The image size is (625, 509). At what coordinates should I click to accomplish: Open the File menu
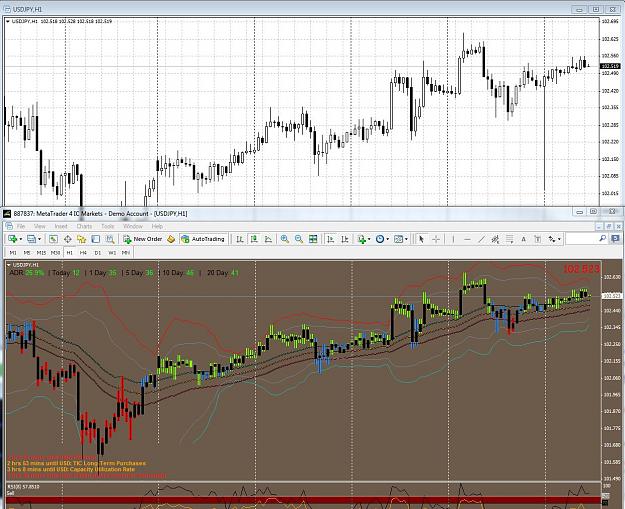click(21, 226)
